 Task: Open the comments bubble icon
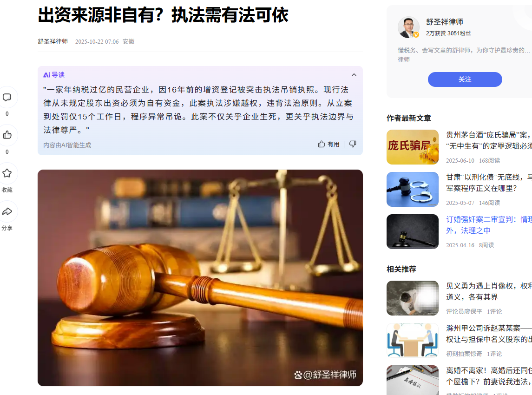point(7,98)
